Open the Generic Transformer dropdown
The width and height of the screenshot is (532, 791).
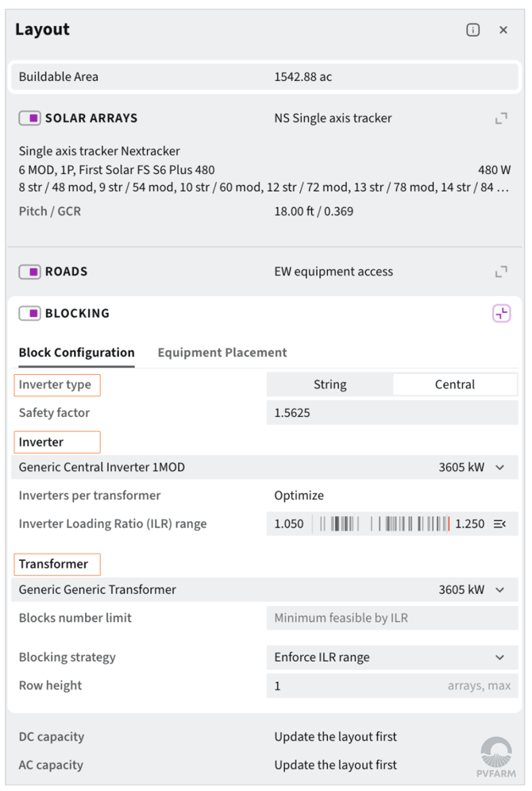pos(264,590)
